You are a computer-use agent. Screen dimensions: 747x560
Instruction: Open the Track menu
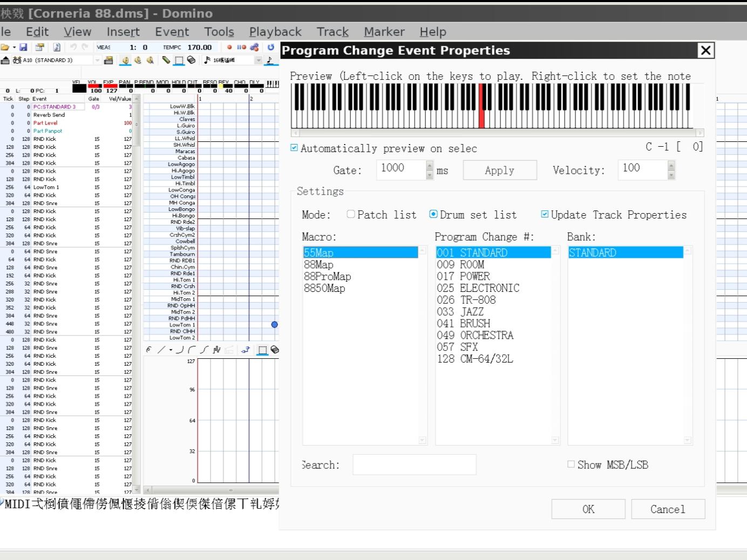coord(332,32)
